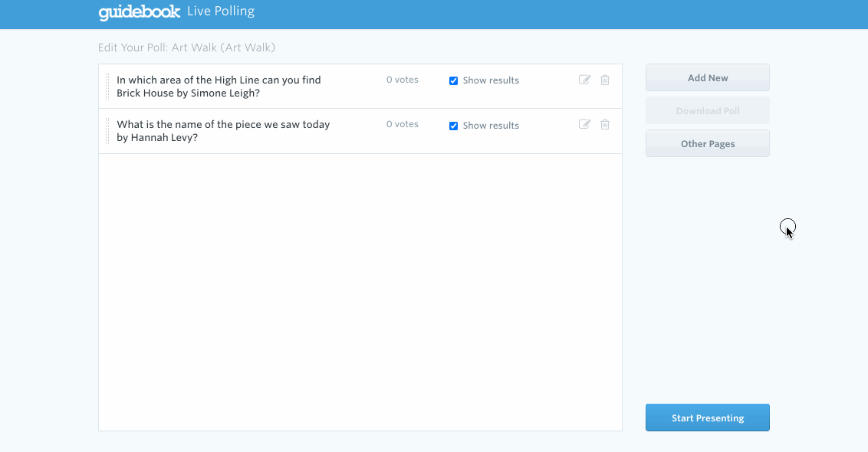Edit the Brick House question with pencil icon
This screenshot has width=868, height=452.
(x=584, y=80)
